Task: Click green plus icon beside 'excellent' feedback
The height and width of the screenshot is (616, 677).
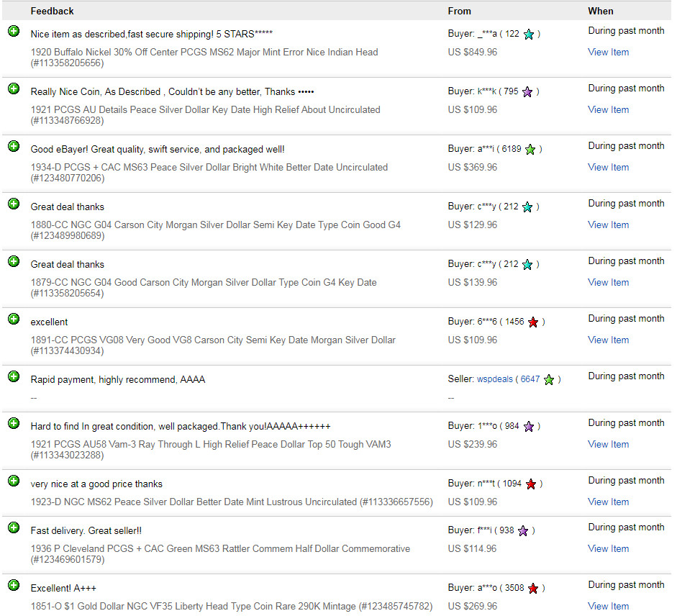Action: coord(14,320)
